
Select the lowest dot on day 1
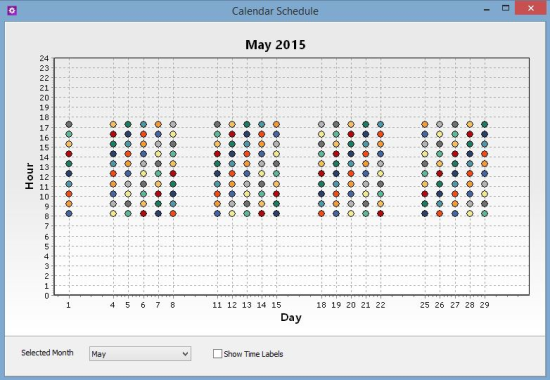pos(69,213)
